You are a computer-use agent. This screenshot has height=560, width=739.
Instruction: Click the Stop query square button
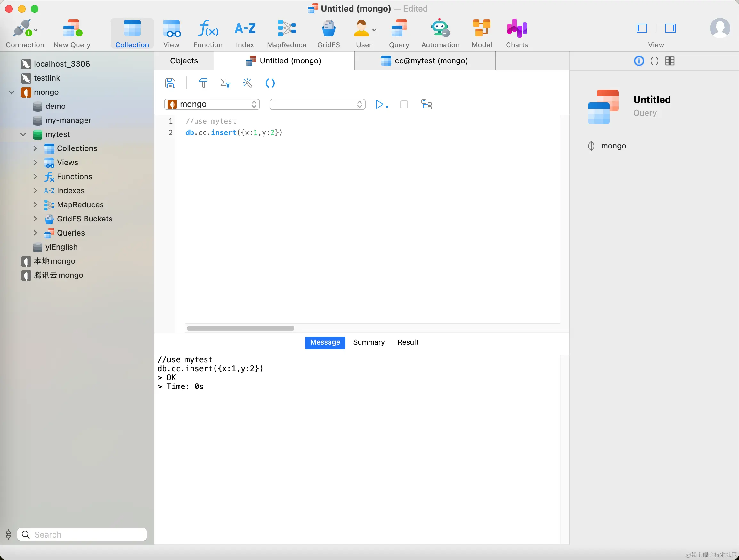click(404, 105)
